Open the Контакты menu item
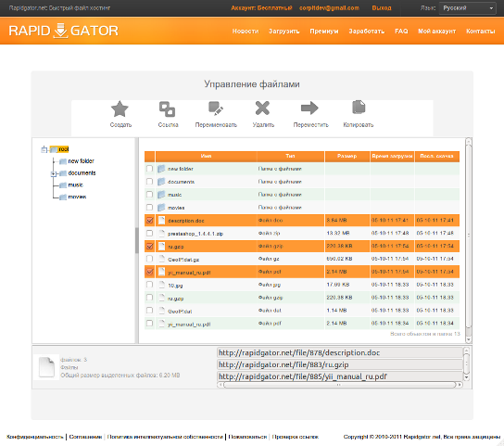Screen dimensions: 504x446 (481, 32)
